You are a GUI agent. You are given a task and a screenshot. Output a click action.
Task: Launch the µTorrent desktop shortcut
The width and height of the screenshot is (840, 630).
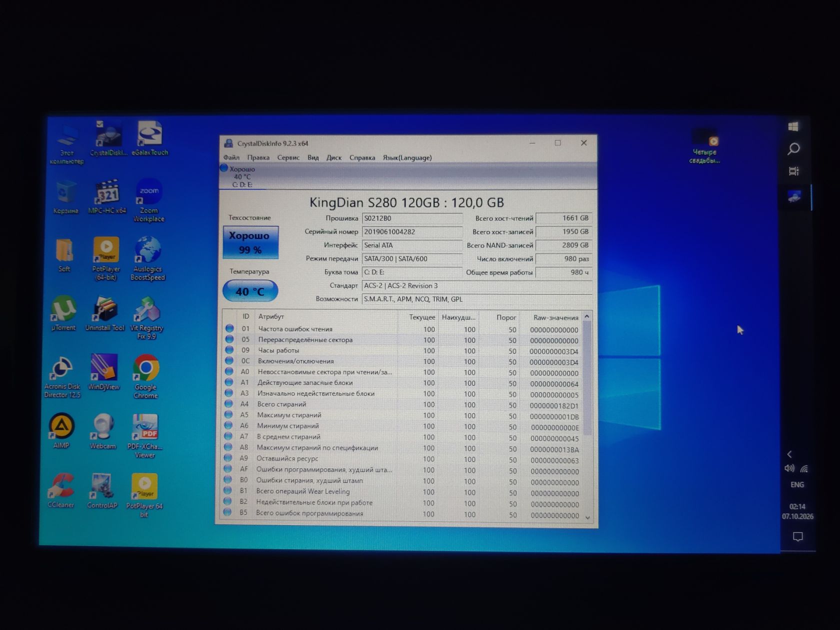point(63,314)
